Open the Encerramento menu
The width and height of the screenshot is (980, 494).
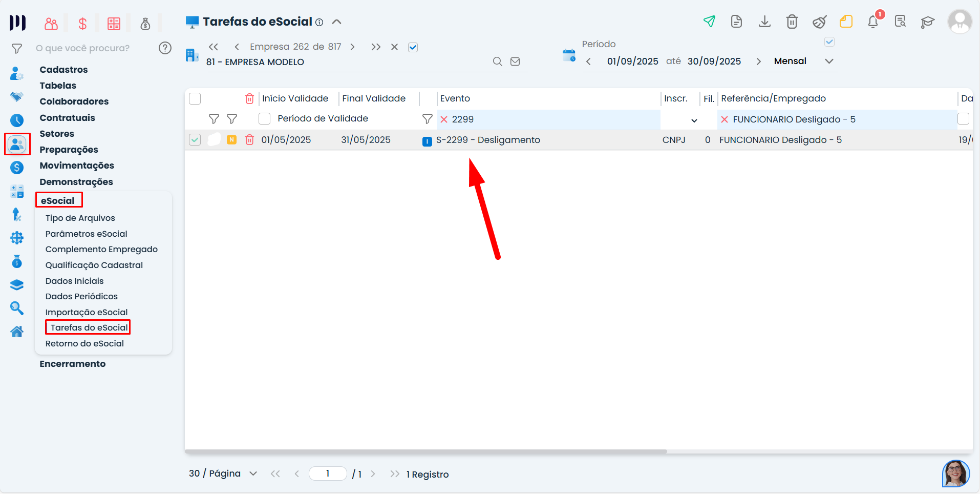coord(73,364)
